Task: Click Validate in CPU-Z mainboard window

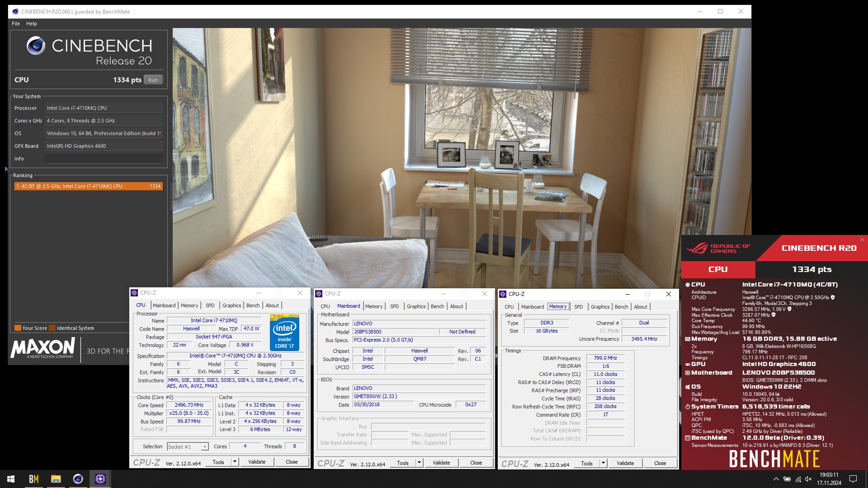Action: (x=441, y=463)
